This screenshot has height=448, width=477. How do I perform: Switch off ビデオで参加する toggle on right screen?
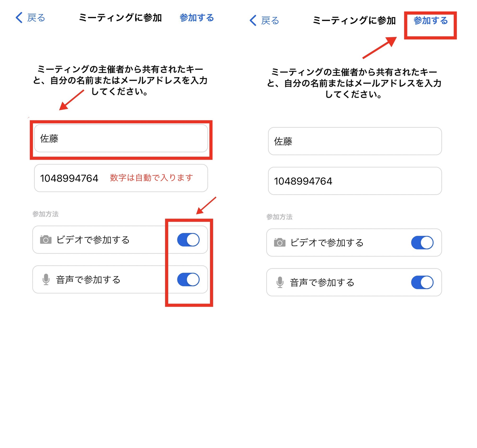point(422,243)
